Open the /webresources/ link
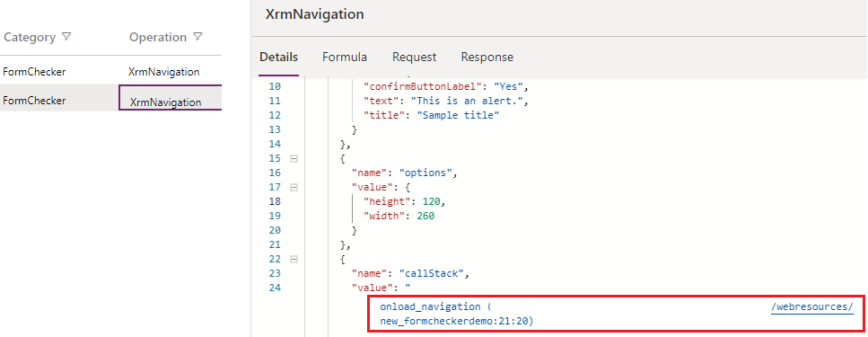 812,306
